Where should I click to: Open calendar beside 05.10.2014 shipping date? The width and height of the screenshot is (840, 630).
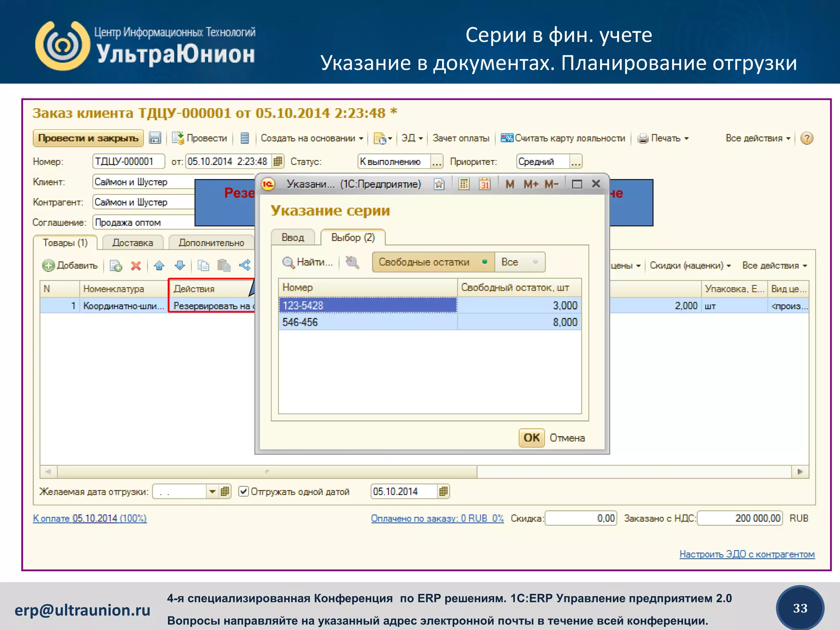tap(443, 491)
